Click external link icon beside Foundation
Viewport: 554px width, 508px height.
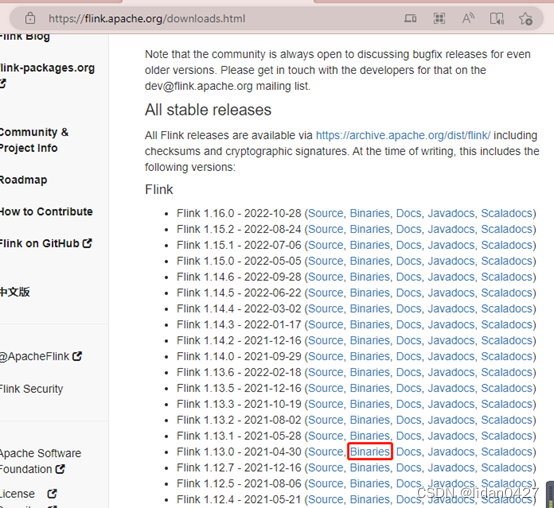tap(60, 469)
